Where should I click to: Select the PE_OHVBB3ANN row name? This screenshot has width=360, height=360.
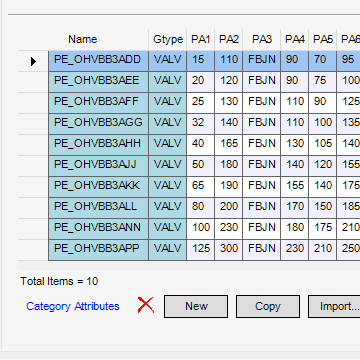[99, 229]
